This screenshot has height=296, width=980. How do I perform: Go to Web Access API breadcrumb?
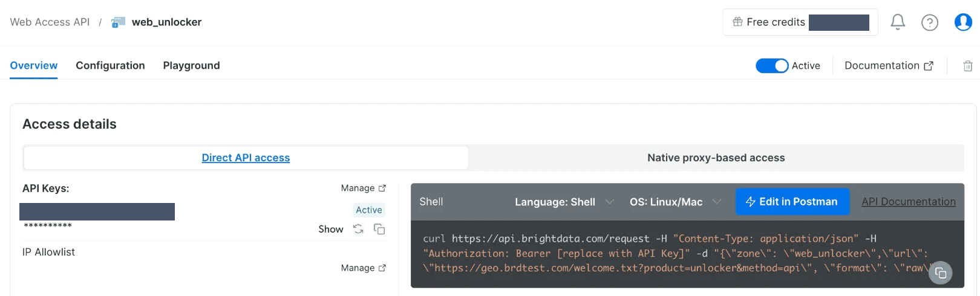click(x=50, y=22)
